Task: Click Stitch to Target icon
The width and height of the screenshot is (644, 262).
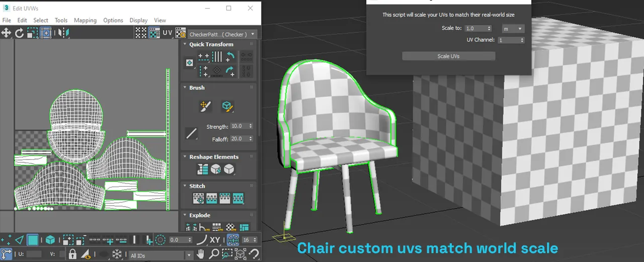Action: (x=199, y=199)
